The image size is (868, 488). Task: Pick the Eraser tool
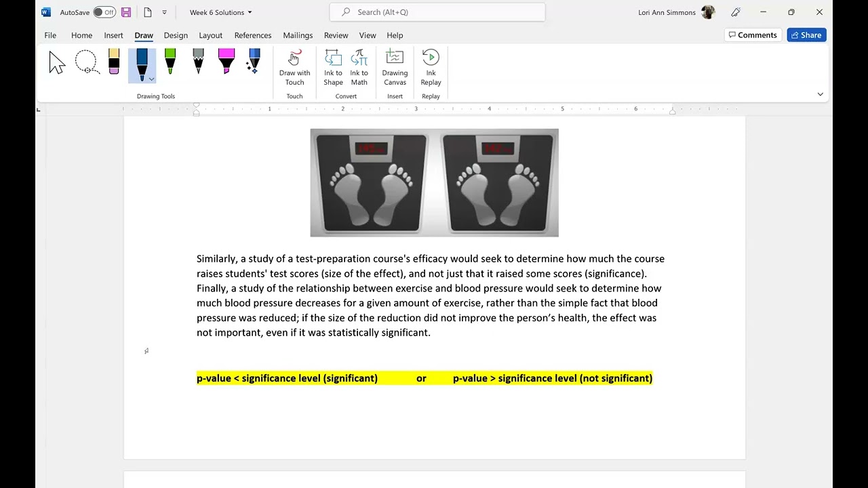point(114,62)
